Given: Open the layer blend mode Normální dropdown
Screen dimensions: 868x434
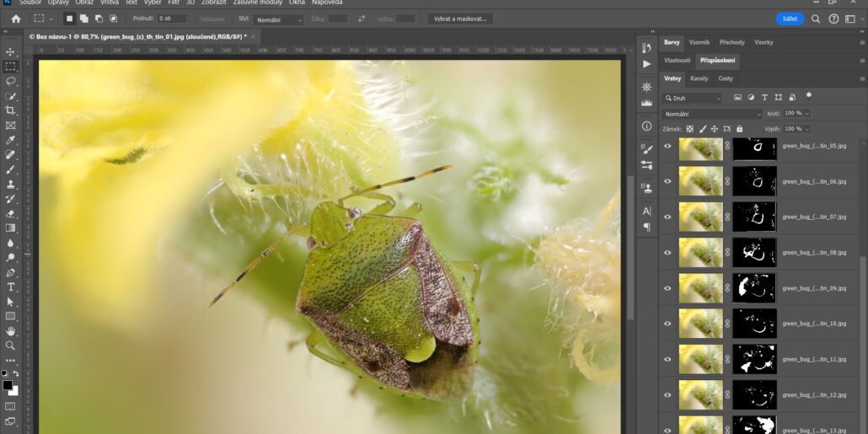Looking at the screenshot, I should [x=711, y=114].
